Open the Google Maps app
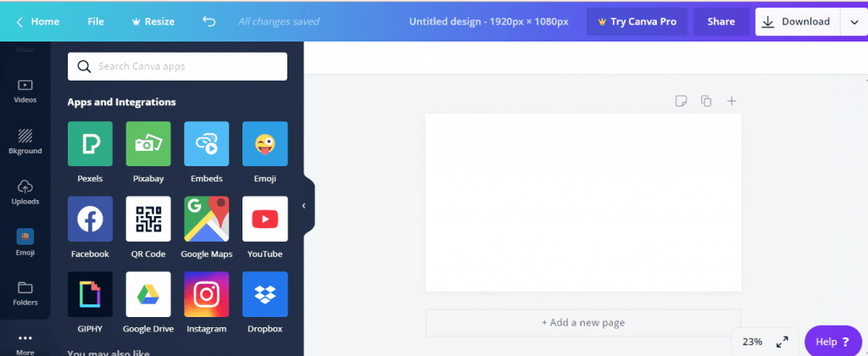This screenshot has height=356, width=868. 207,219
